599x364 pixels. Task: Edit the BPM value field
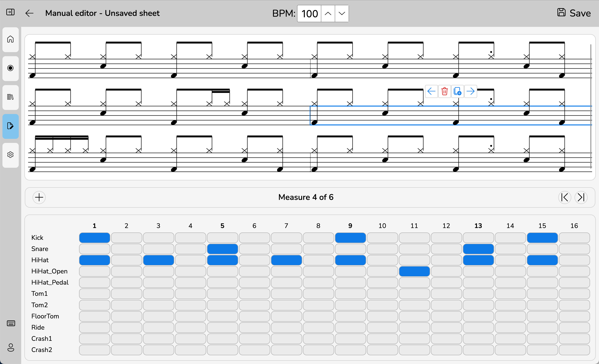pos(309,14)
